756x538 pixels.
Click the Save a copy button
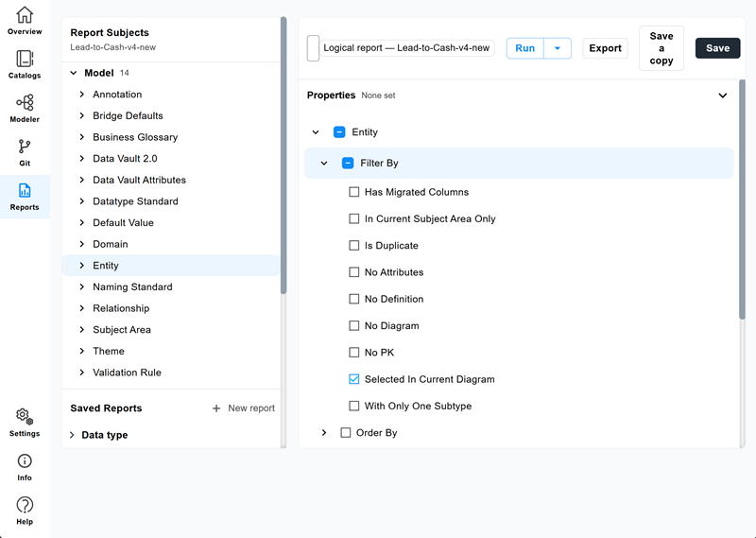661,48
